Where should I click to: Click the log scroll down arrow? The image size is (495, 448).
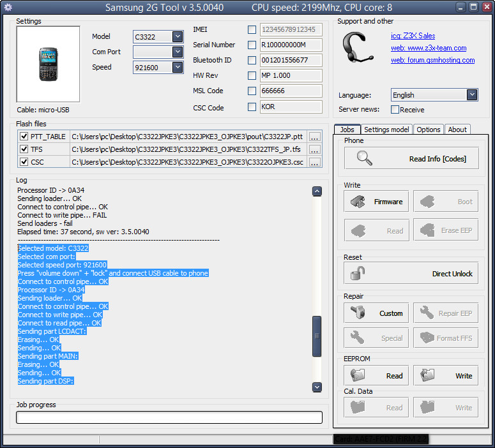click(317, 387)
